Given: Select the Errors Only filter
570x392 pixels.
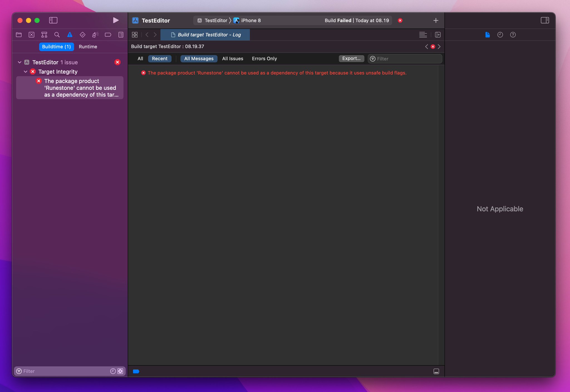Looking at the screenshot, I should click(264, 59).
